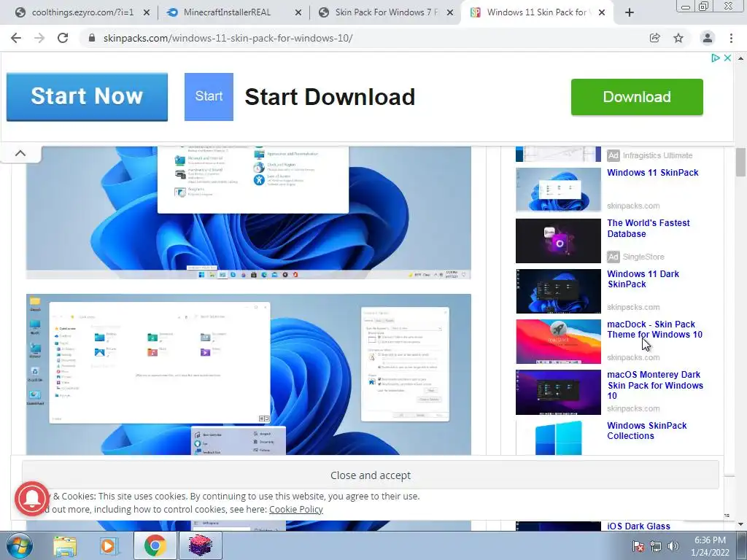Screen dimensions: 747x560
Task: Open Action Center flag tray icon
Action: (x=639, y=547)
